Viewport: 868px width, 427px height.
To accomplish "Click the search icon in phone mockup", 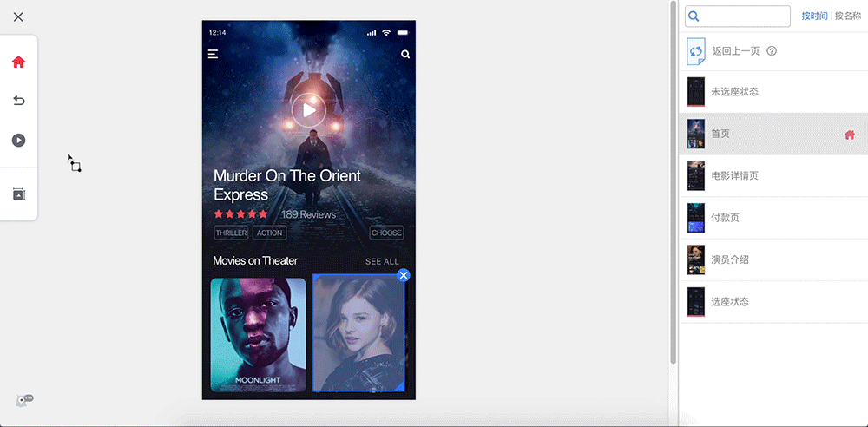I will (405, 55).
